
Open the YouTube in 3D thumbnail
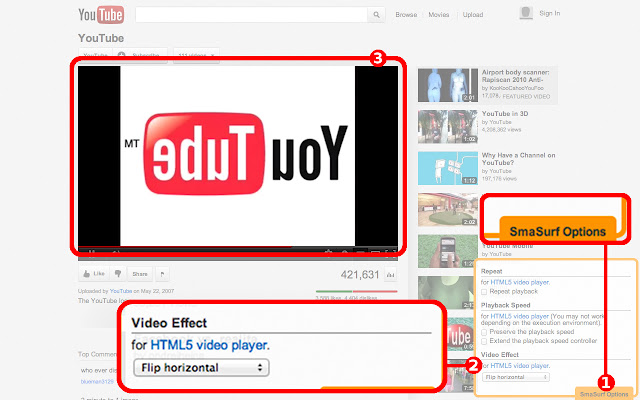(447, 127)
